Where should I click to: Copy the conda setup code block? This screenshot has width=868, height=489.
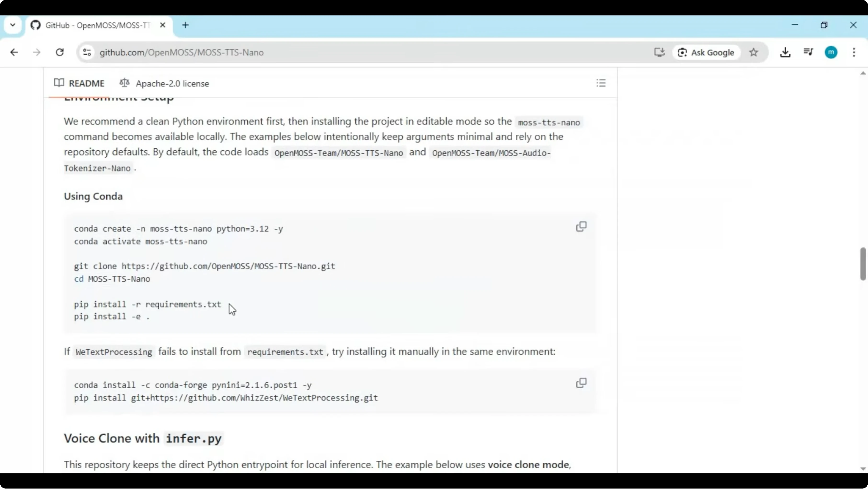[x=581, y=226]
